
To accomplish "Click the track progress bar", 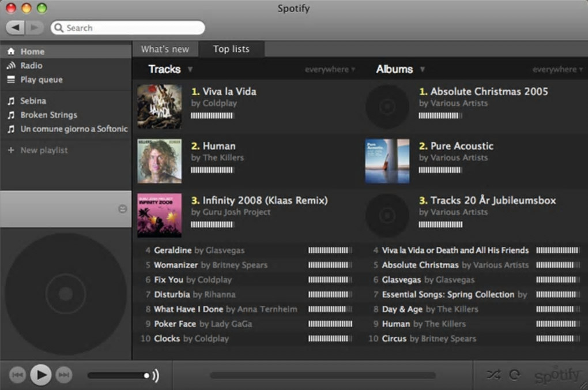I will tap(323, 376).
